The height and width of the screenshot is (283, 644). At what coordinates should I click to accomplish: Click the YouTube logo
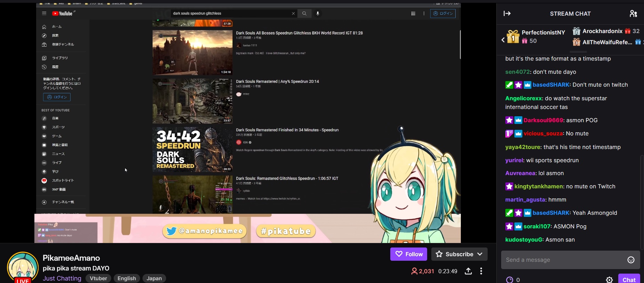[x=63, y=14]
